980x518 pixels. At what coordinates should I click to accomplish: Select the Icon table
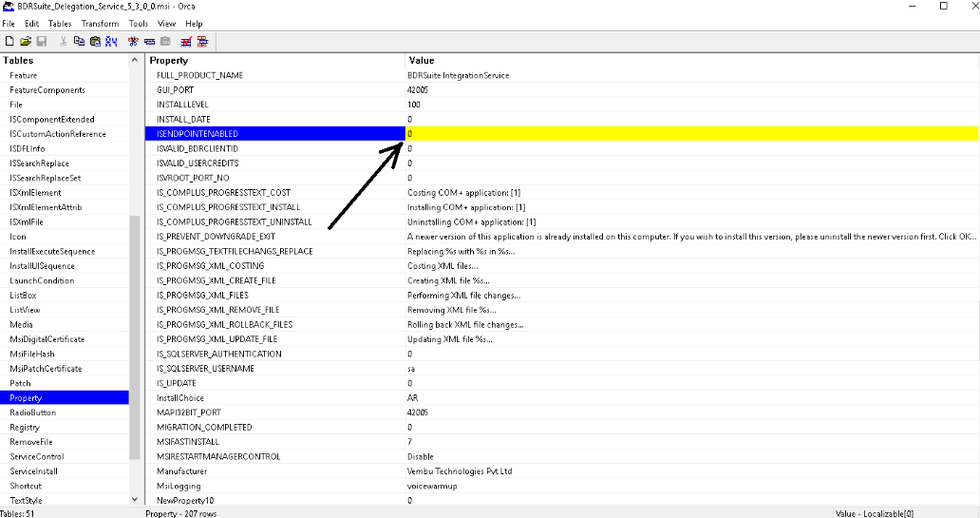point(17,237)
